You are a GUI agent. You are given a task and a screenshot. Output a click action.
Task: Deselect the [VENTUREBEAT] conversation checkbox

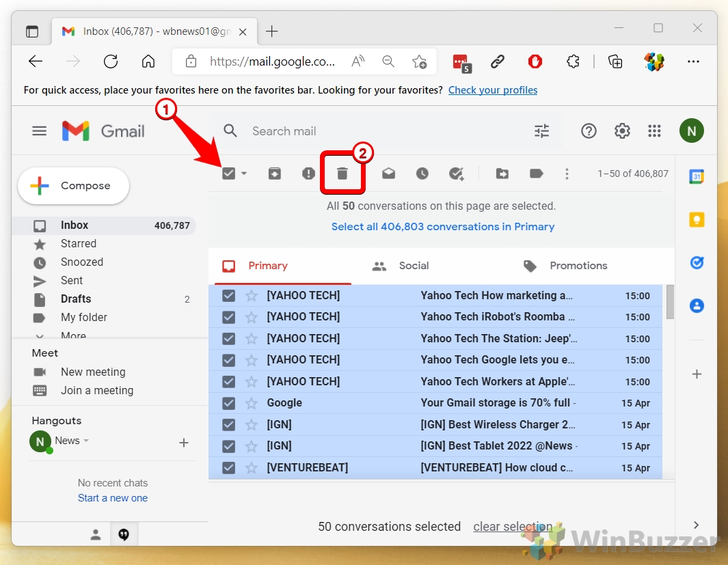click(x=228, y=467)
